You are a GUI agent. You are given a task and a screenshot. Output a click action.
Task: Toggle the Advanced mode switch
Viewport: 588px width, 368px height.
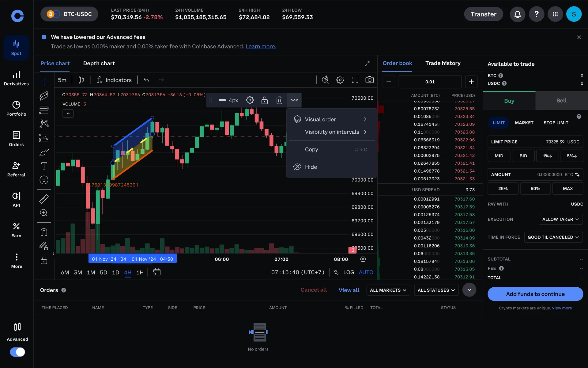[17, 352]
